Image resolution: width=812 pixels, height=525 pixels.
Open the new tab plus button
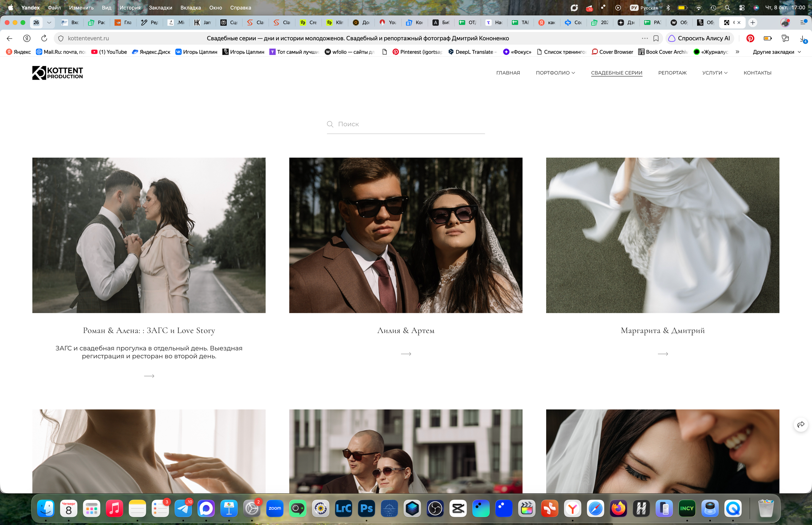coord(753,23)
